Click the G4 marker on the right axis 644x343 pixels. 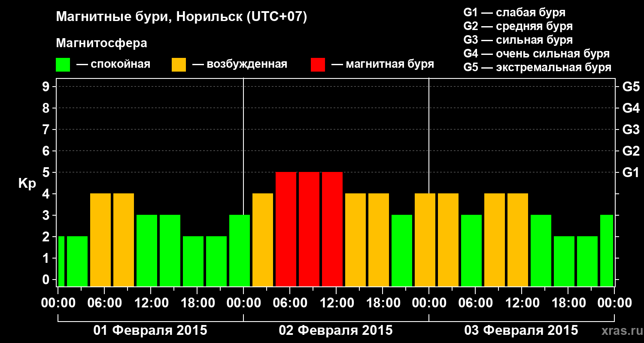(631, 108)
